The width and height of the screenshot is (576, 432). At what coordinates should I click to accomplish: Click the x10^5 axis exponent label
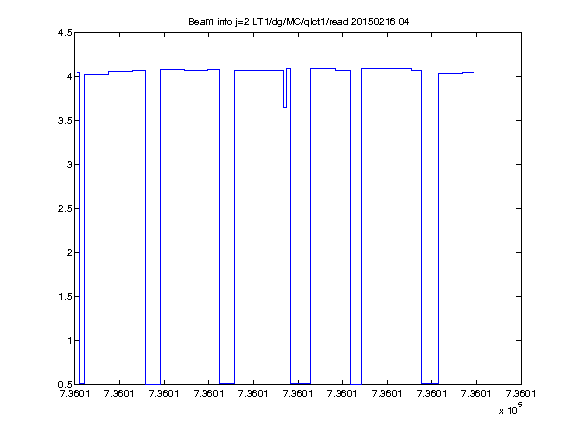coord(511,409)
